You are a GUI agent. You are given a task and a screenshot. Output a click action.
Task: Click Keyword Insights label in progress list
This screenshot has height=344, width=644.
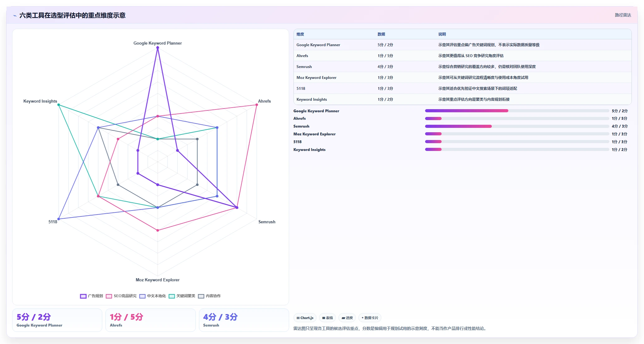coord(309,150)
